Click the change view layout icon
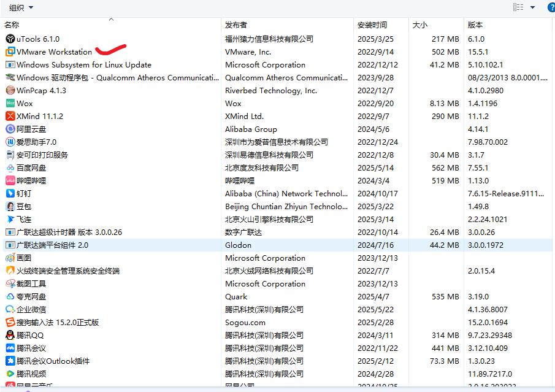 pyautogui.click(x=518, y=7)
